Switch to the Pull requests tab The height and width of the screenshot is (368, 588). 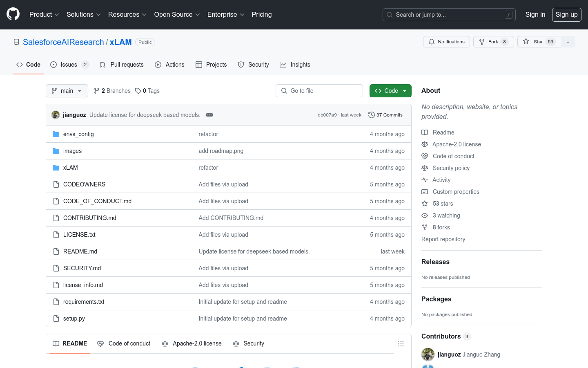coord(121,65)
